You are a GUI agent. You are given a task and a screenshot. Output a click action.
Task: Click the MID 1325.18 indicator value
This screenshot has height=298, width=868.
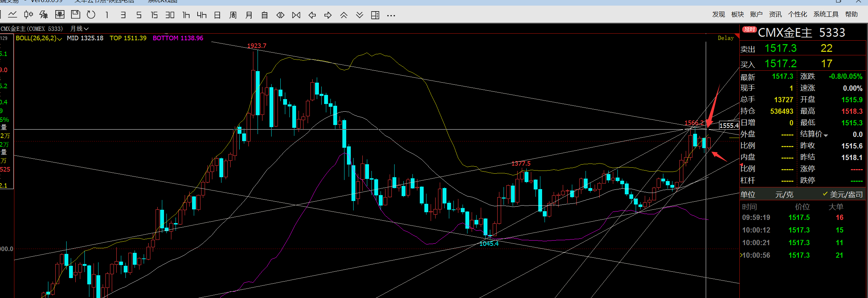point(85,38)
